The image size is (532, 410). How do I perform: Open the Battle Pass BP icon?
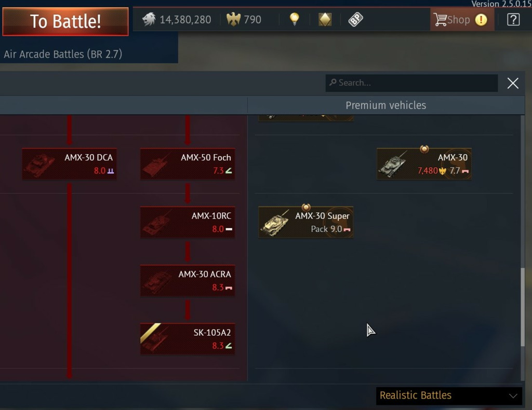coord(355,19)
